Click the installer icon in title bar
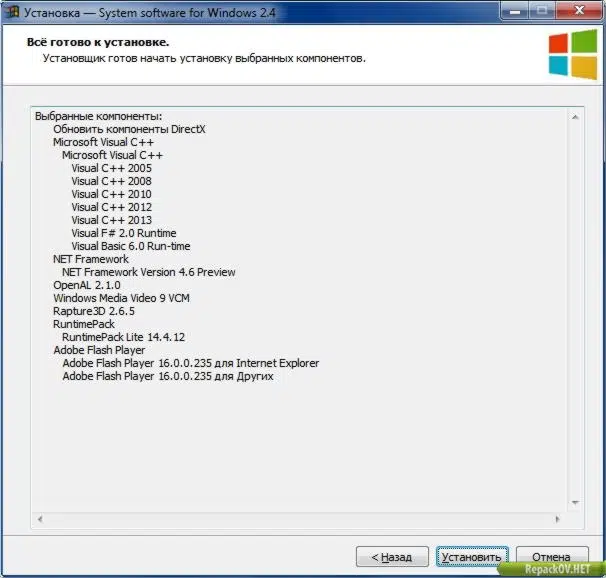Image resolution: width=606 pixels, height=578 pixels. (x=12, y=12)
